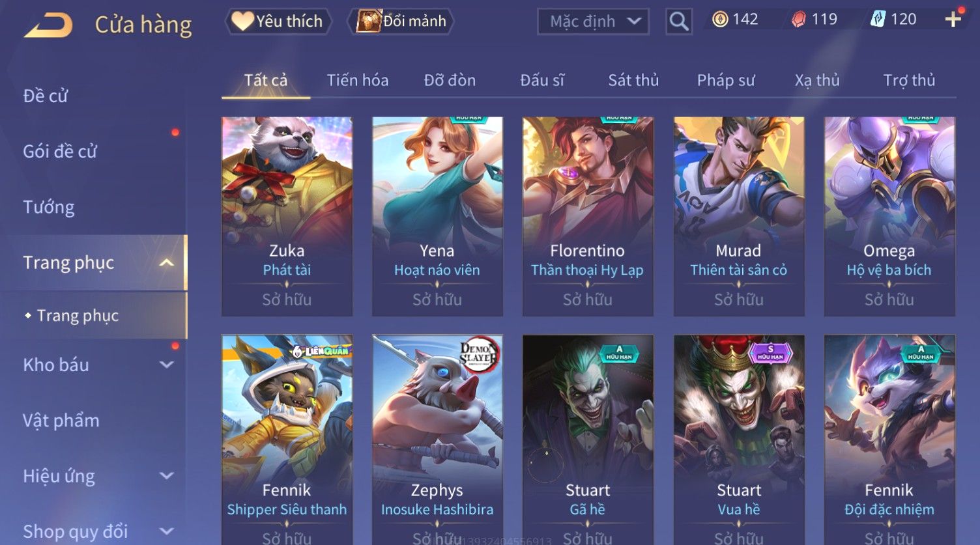This screenshot has height=545, width=980.
Task: Tap the golden back arrow icon
Action: (48, 25)
